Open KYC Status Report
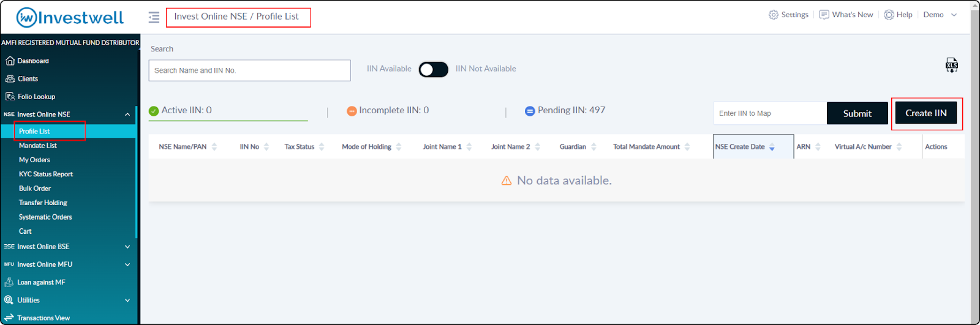This screenshot has height=325, width=980. [x=46, y=174]
